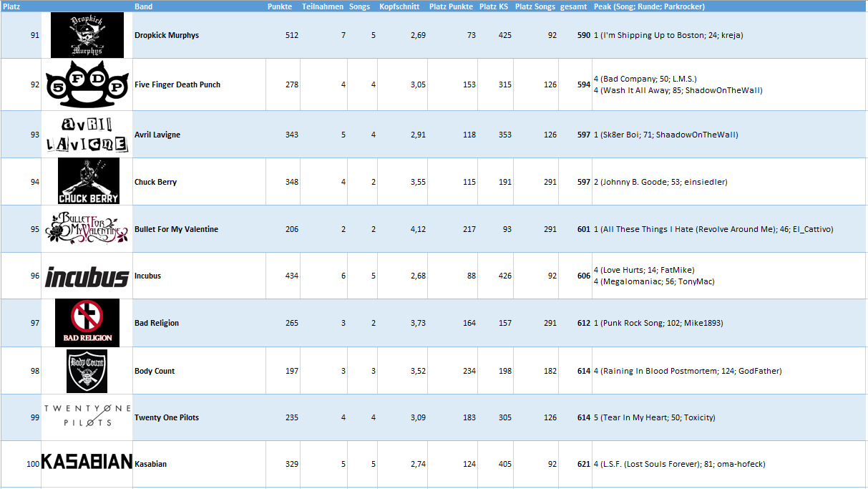Select the Platz KS header cell
Screen dimensions: 868x489
pyautogui.click(x=494, y=6)
